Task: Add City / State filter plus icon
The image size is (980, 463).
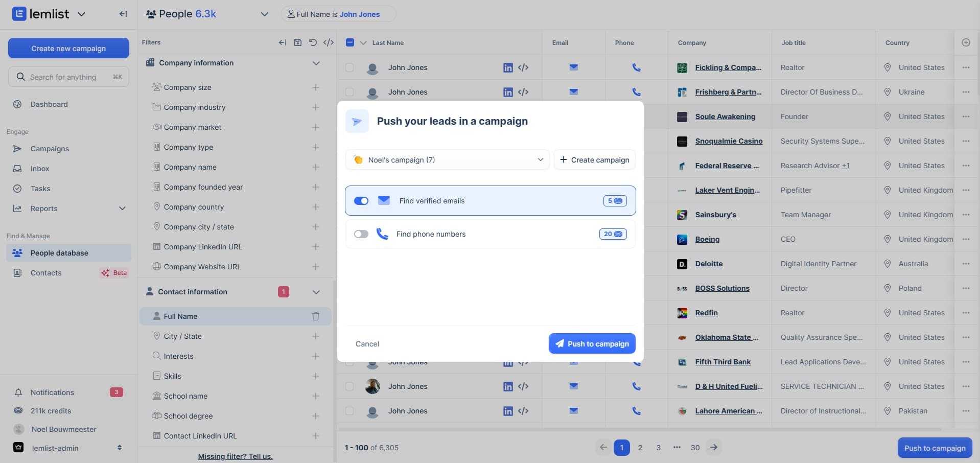Action: point(316,336)
